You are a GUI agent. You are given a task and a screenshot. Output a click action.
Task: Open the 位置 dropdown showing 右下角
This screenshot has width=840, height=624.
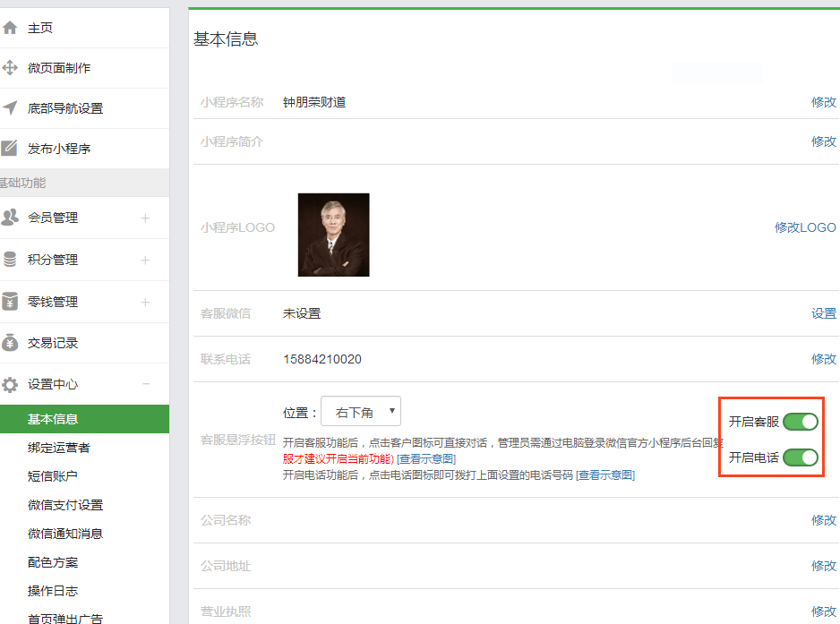tap(361, 412)
